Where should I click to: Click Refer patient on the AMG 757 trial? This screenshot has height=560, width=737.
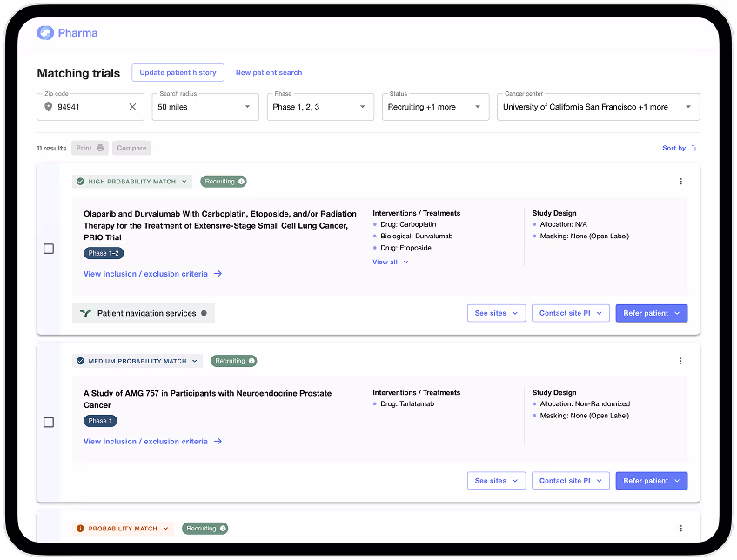(651, 481)
